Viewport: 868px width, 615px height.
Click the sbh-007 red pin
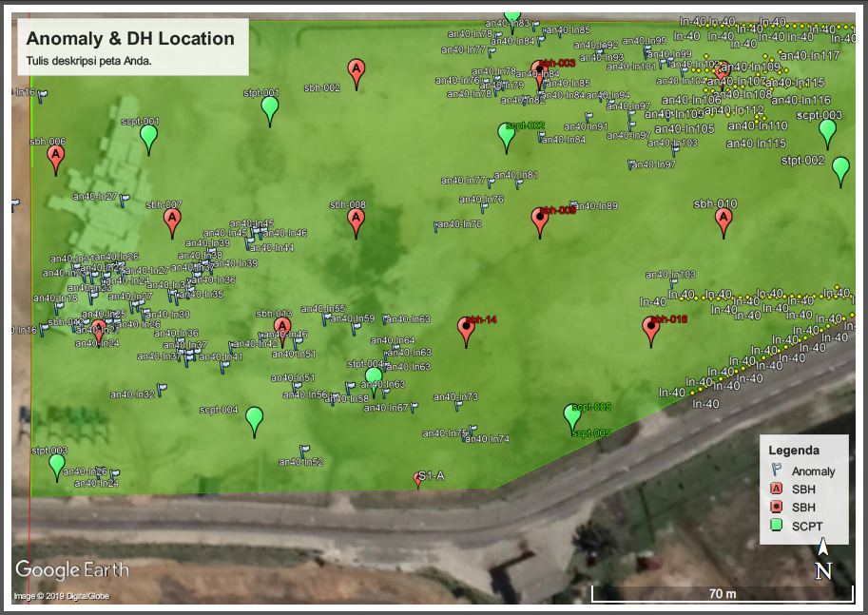172,221
